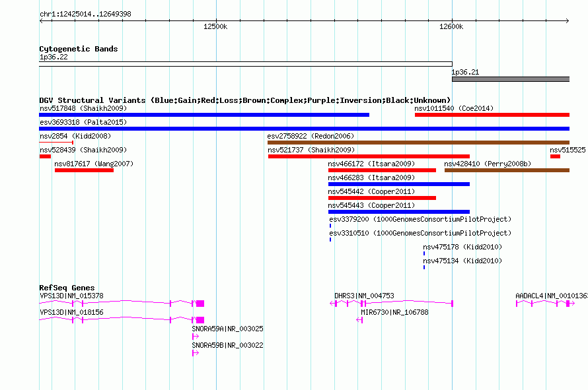Open the SNORA59A|NR_003025 gene label
The width and height of the screenshot is (588, 390).
click(228, 329)
